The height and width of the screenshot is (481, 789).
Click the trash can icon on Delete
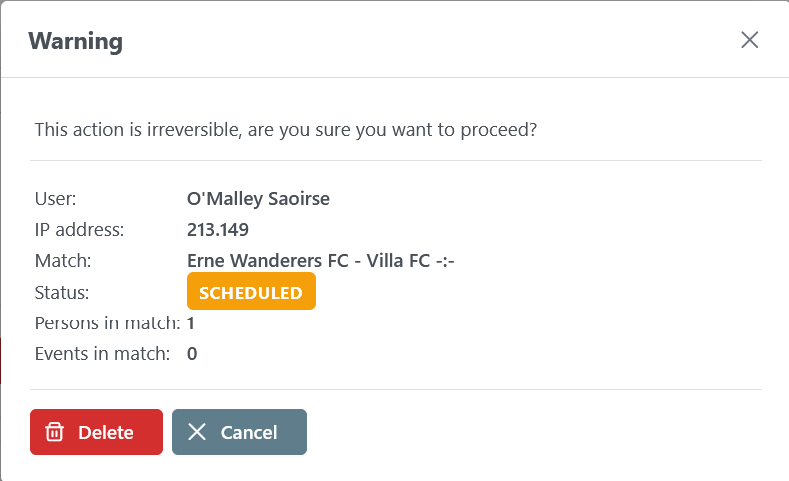55,432
